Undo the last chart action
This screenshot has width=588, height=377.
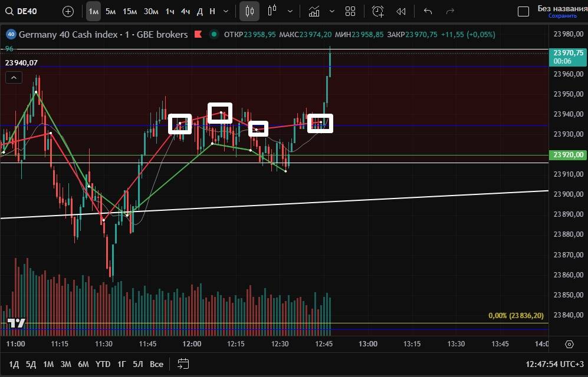[428, 11]
